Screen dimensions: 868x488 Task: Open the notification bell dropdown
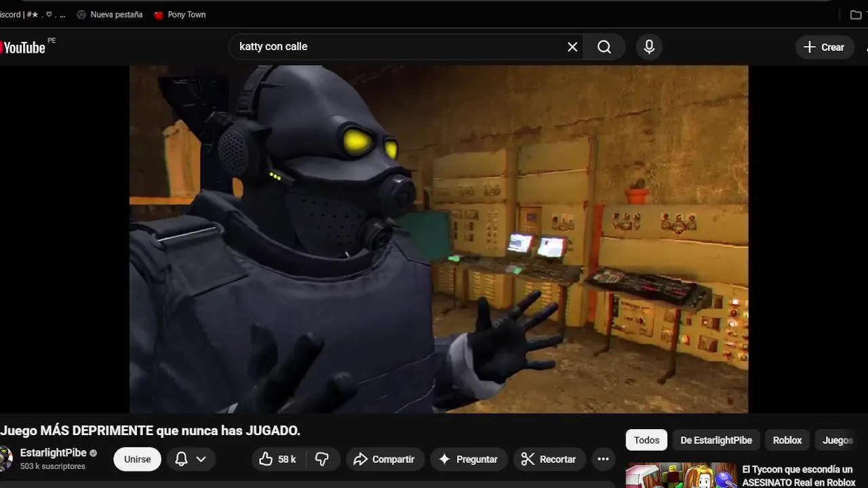coord(191,459)
